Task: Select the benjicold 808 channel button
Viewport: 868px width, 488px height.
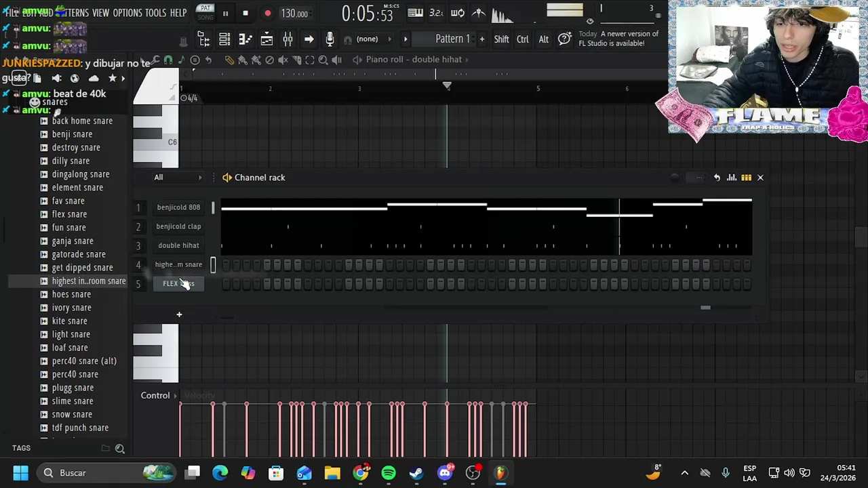Action: coord(178,207)
